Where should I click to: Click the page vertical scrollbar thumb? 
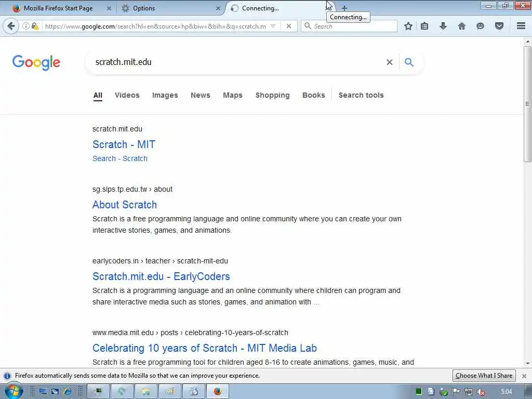tap(527, 104)
